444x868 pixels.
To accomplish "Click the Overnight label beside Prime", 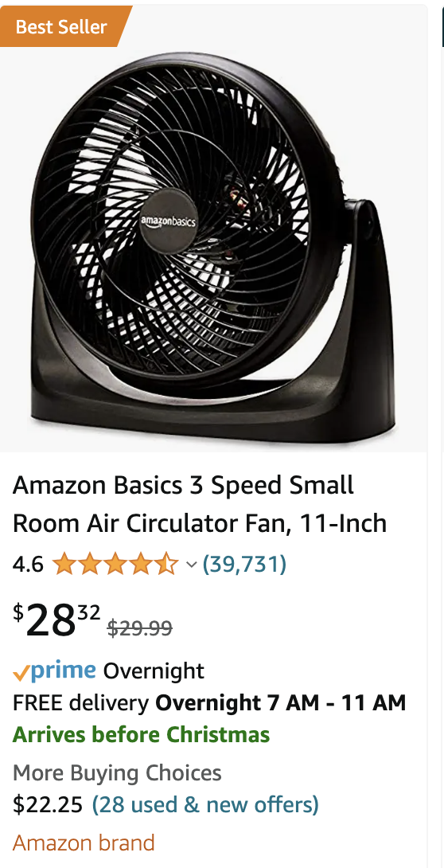I will [154, 671].
